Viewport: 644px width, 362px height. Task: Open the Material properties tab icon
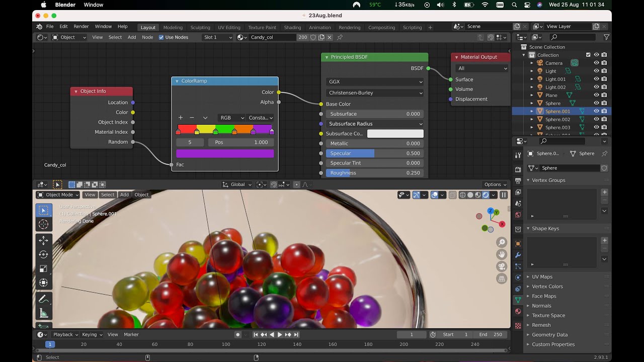pos(518,311)
